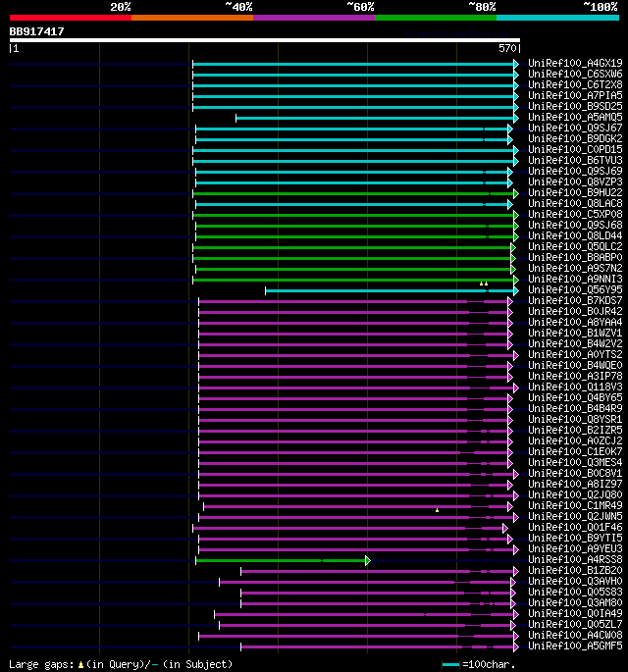Open UniRef100_Q01F46 entry
This screenshot has height=672, width=628.
point(575,527)
